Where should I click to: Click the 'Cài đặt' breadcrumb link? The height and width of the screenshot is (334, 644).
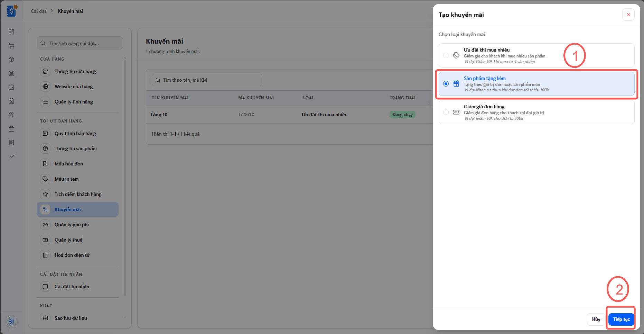(x=38, y=11)
